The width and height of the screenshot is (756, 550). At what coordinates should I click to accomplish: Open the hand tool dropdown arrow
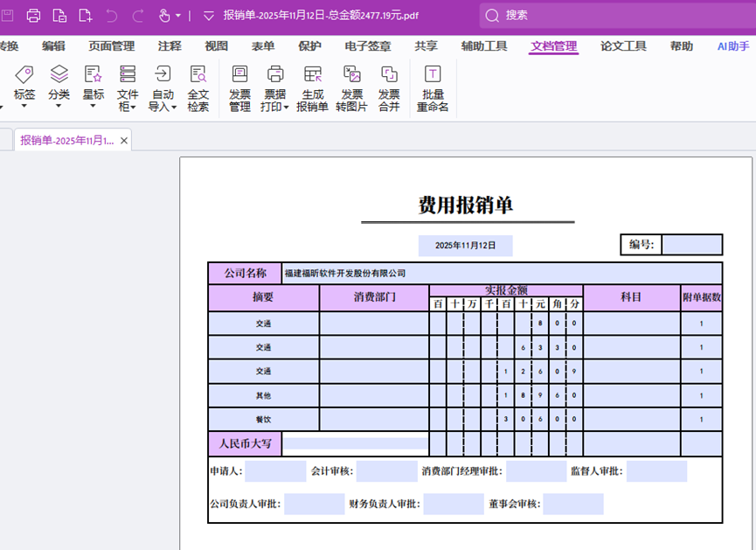click(178, 16)
